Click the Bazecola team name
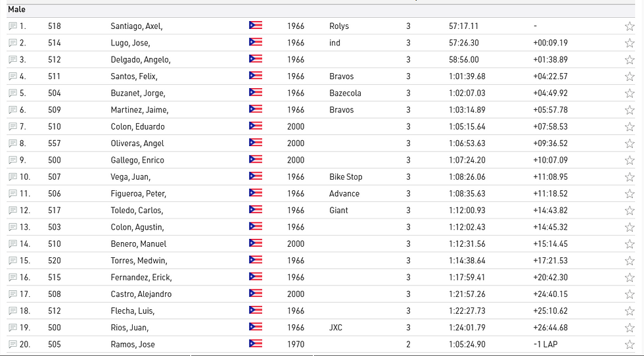Screen dimensions: 644x356 pyautogui.click(x=345, y=93)
